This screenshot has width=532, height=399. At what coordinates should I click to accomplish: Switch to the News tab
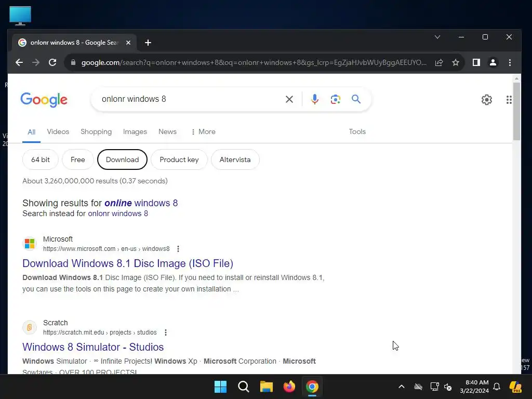coord(168,131)
